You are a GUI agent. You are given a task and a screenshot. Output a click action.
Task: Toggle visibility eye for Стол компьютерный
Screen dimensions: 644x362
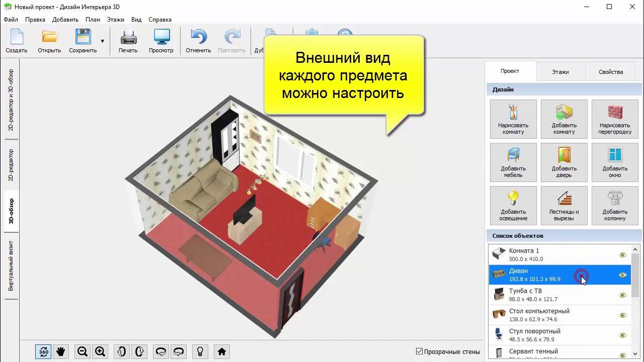coord(623,315)
